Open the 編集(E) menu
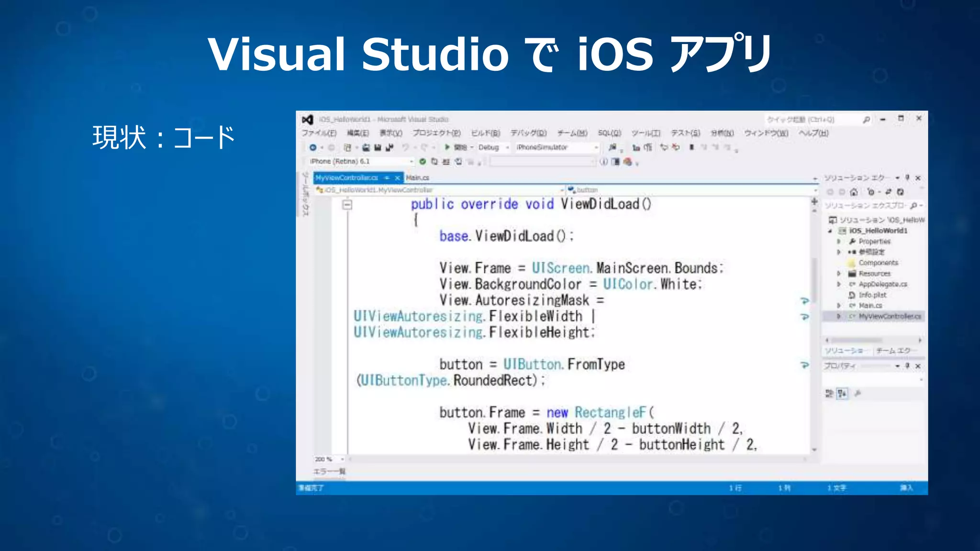The height and width of the screenshot is (551, 980). (x=358, y=133)
